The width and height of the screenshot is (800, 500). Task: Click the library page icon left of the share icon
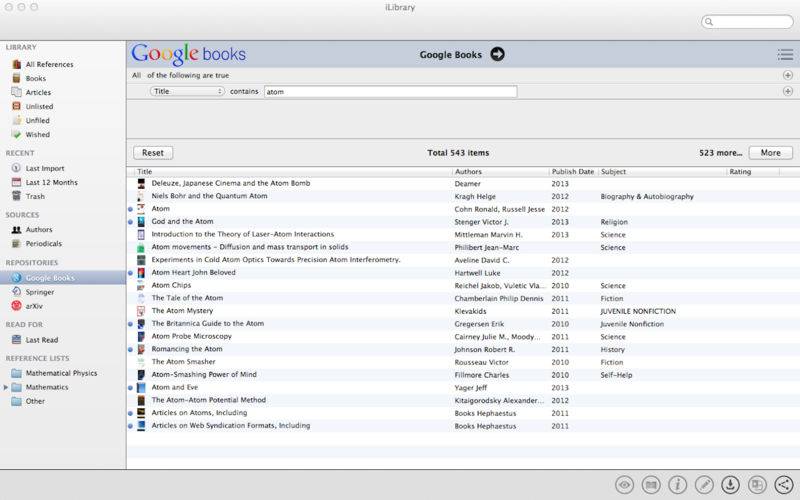757,485
